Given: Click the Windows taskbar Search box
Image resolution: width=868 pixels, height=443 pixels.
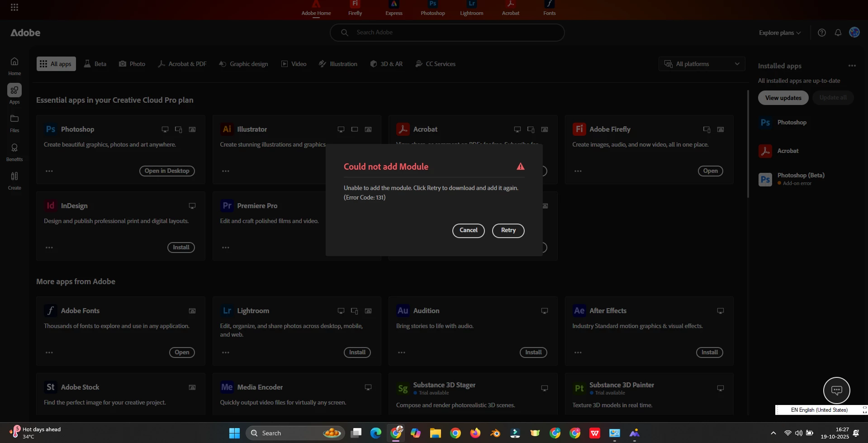Looking at the screenshot, I should pos(295,433).
